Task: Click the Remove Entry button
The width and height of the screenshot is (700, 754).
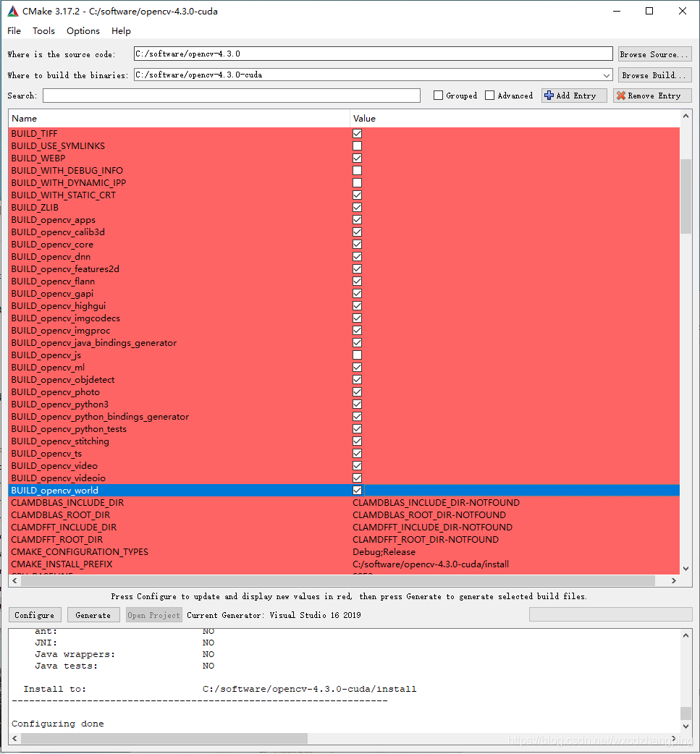Action: [x=652, y=96]
